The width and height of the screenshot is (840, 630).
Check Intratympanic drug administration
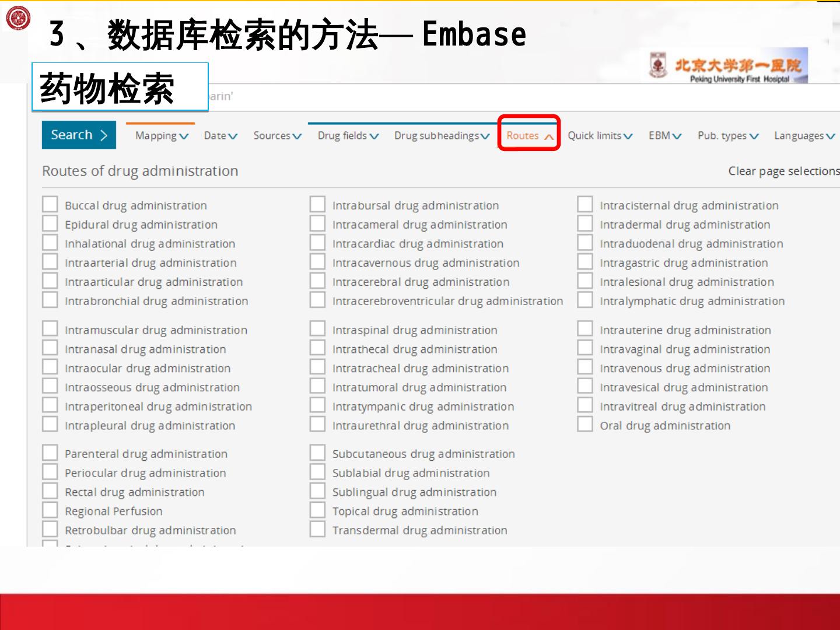[317, 406]
